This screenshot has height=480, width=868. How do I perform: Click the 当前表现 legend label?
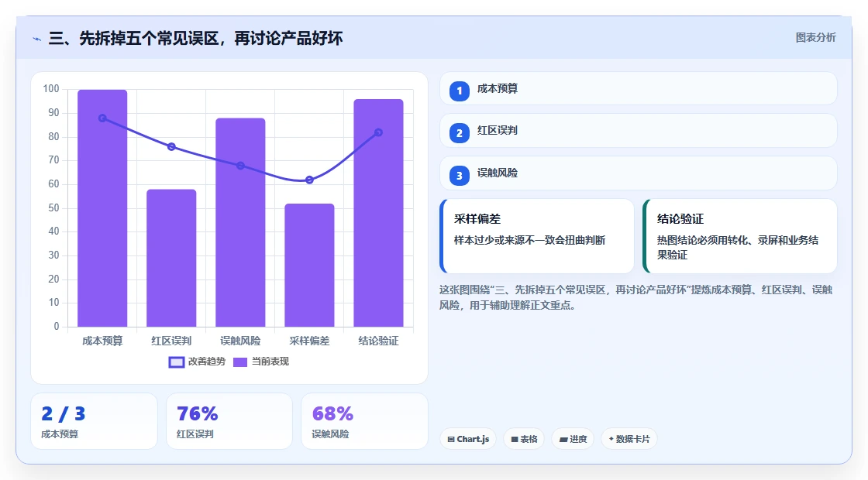click(270, 362)
